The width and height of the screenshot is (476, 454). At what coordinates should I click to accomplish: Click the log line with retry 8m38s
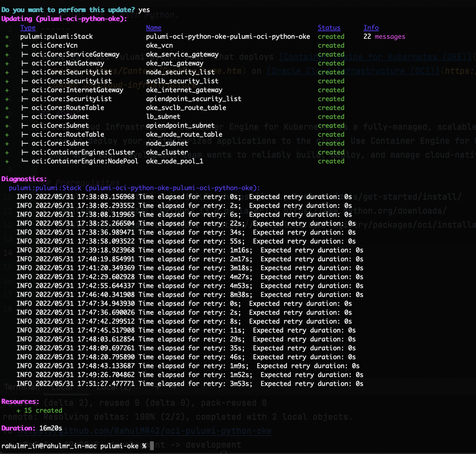tap(190, 295)
